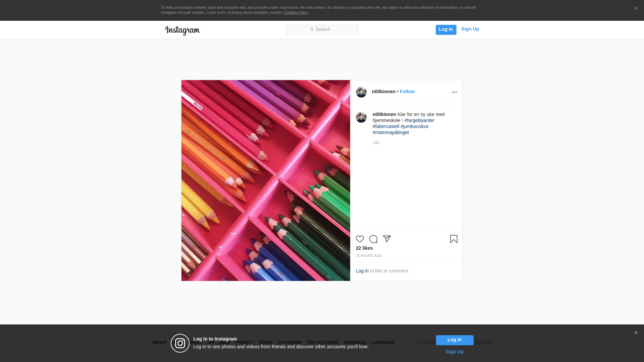Open the TOP ACCOUNTS footer link

click(323, 343)
